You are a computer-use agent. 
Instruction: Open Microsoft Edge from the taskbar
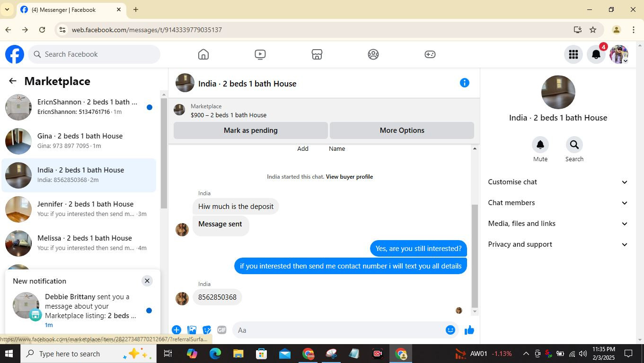(215, 354)
